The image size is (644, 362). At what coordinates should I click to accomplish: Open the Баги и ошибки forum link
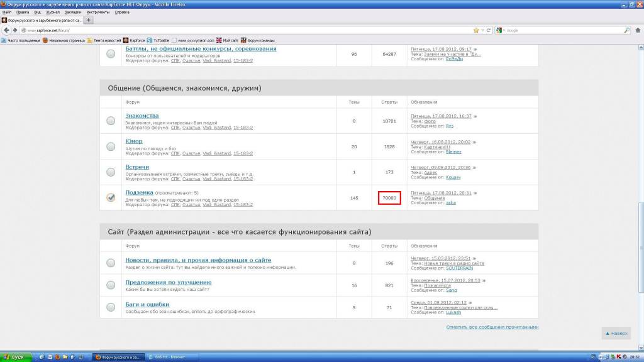pyautogui.click(x=147, y=305)
